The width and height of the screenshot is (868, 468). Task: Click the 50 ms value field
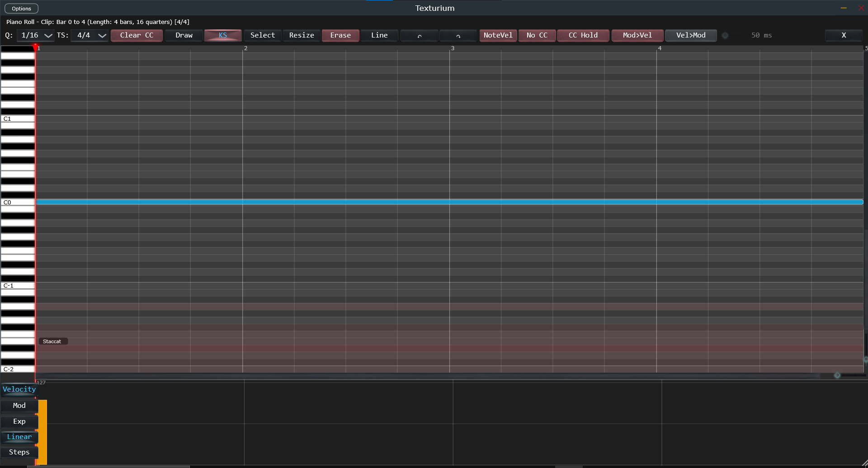[762, 35]
